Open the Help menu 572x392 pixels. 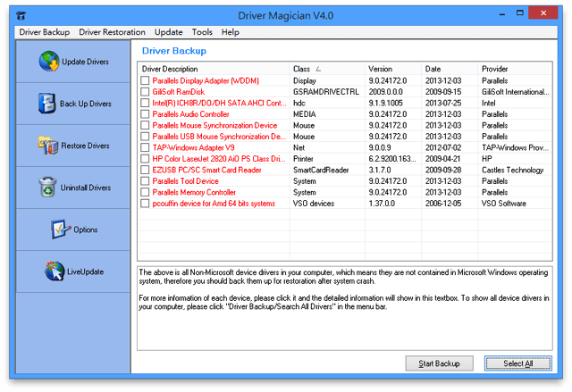click(x=231, y=32)
